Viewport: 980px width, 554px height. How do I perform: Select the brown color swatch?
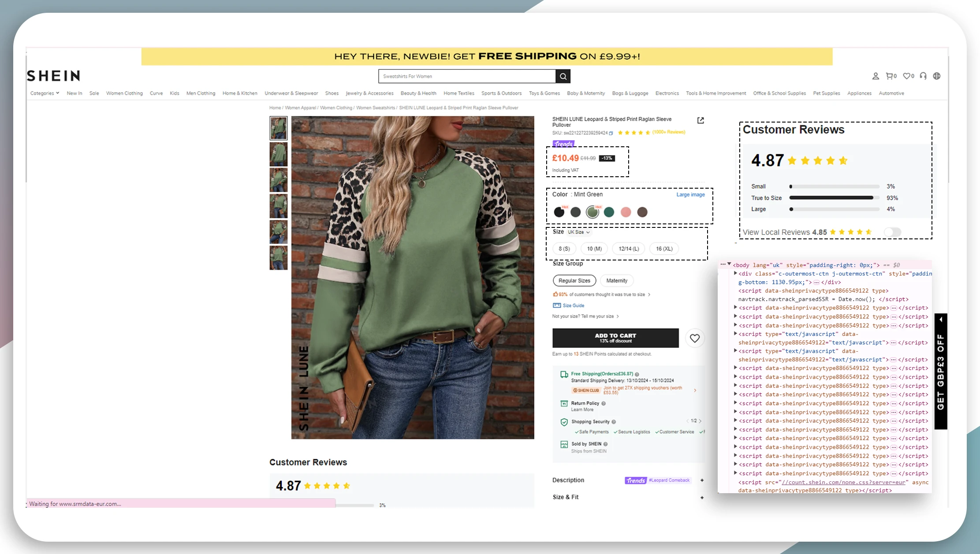click(642, 212)
